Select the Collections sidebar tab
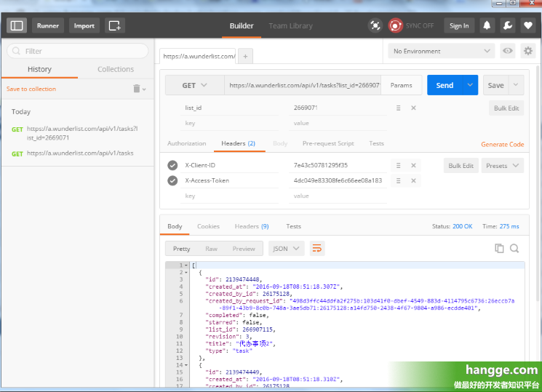This screenshot has width=542, height=392. click(x=116, y=69)
